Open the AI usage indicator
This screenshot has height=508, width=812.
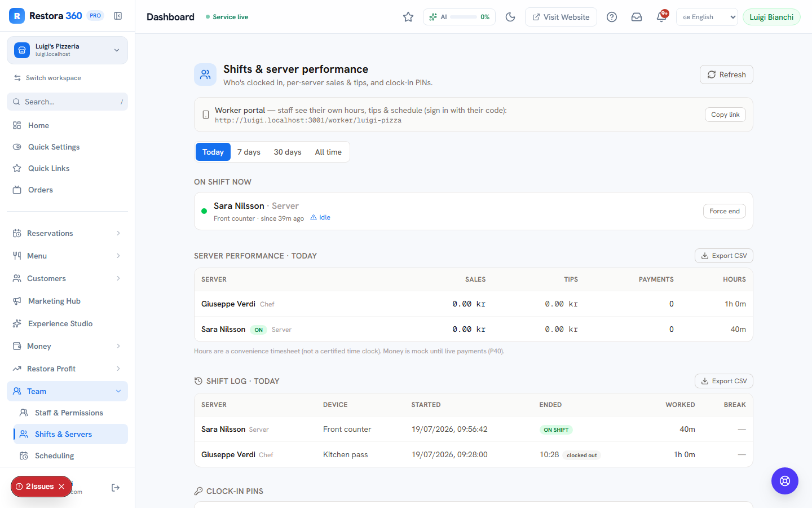459,17
